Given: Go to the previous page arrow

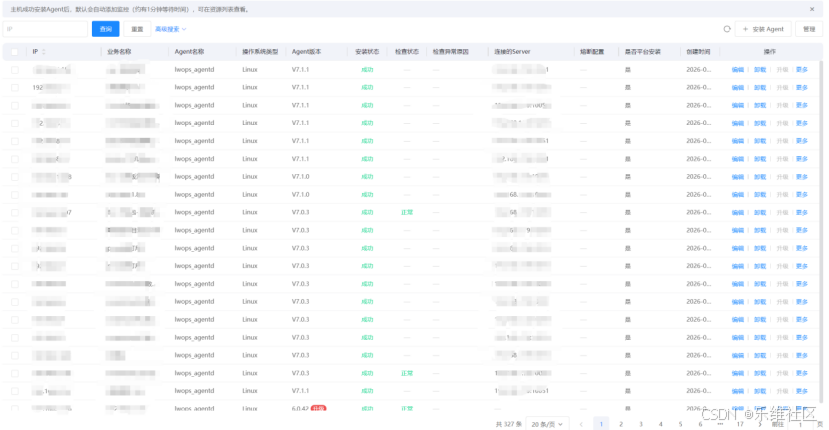Looking at the screenshot, I should (581, 424).
